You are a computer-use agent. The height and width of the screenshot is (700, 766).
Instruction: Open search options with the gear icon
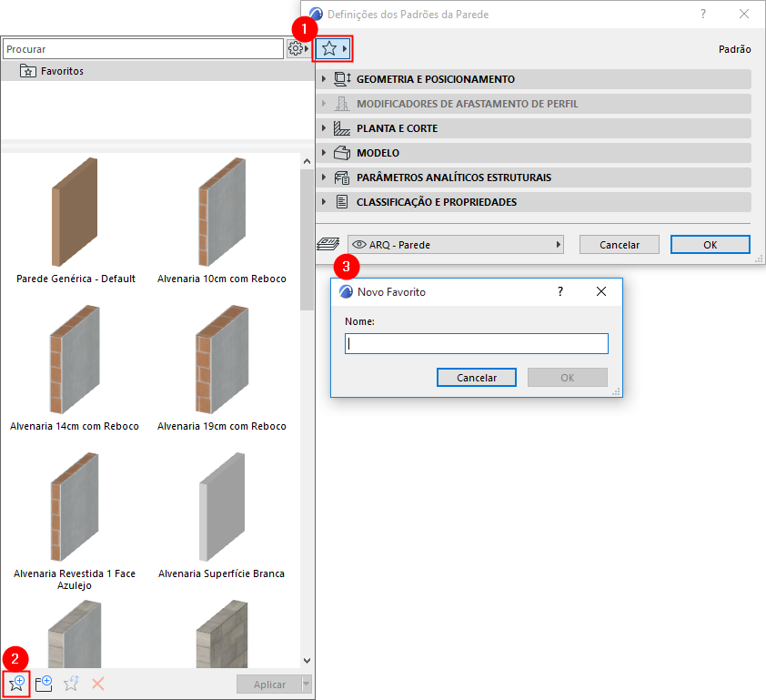(x=297, y=47)
